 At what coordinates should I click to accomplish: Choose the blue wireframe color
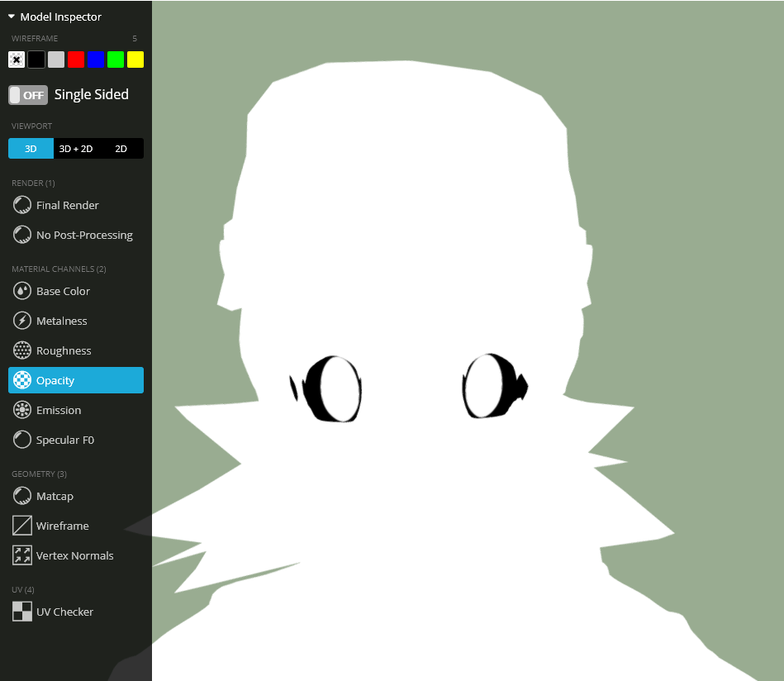tap(96, 60)
